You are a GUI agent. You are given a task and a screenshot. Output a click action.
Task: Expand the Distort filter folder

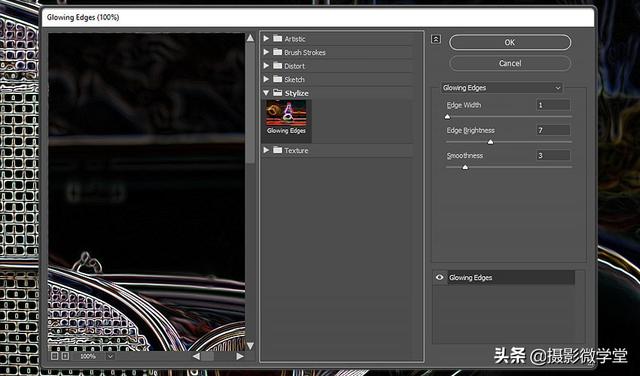(x=266, y=65)
